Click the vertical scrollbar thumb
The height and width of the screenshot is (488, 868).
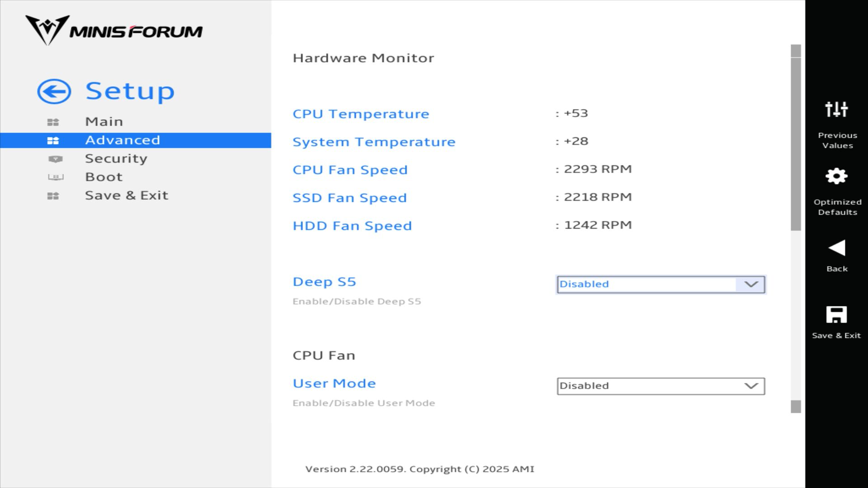coord(796,144)
